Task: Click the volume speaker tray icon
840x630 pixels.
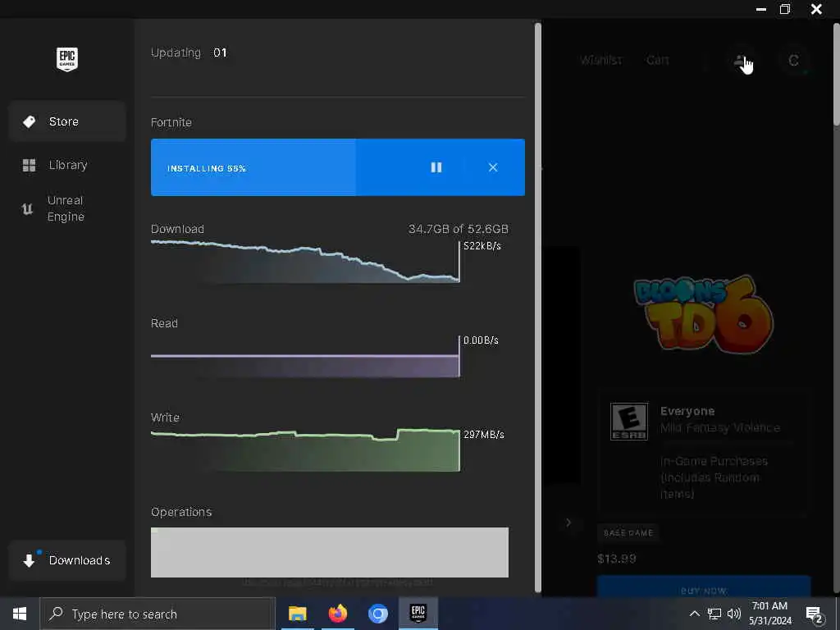Action: click(x=734, y=614)
